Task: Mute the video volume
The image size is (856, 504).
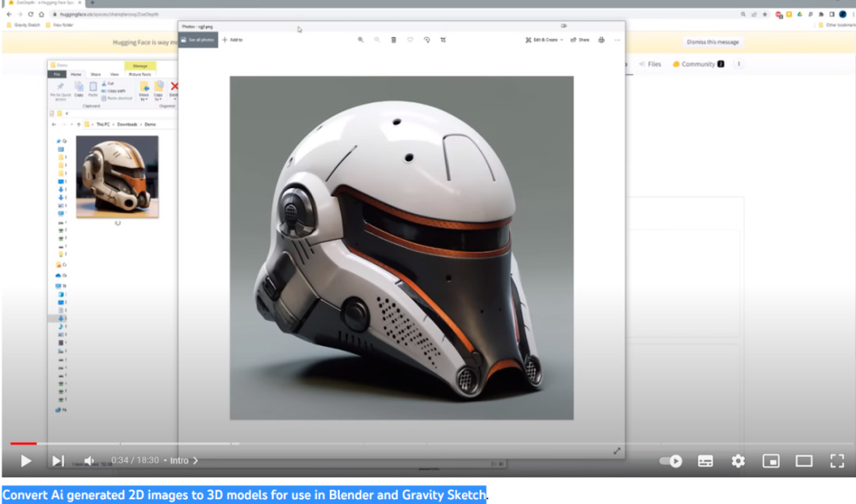Action: (90, 460)
